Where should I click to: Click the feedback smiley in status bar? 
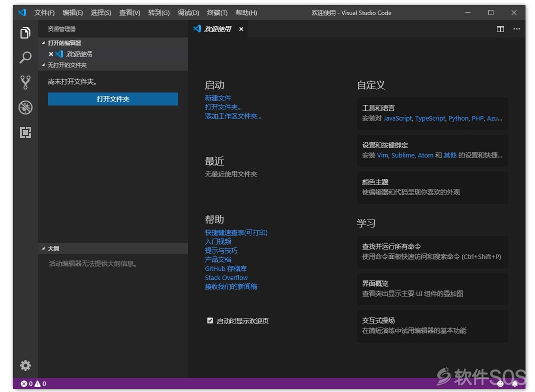[x=500, y=384]
